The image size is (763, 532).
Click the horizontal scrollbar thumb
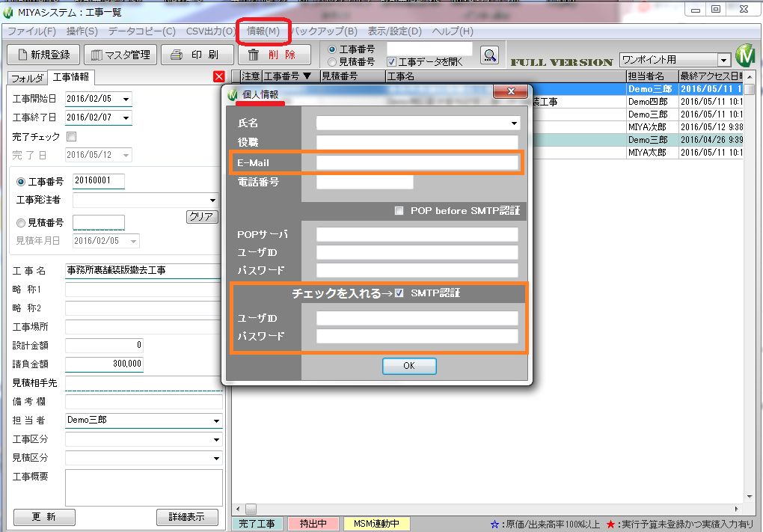[251, 509]
